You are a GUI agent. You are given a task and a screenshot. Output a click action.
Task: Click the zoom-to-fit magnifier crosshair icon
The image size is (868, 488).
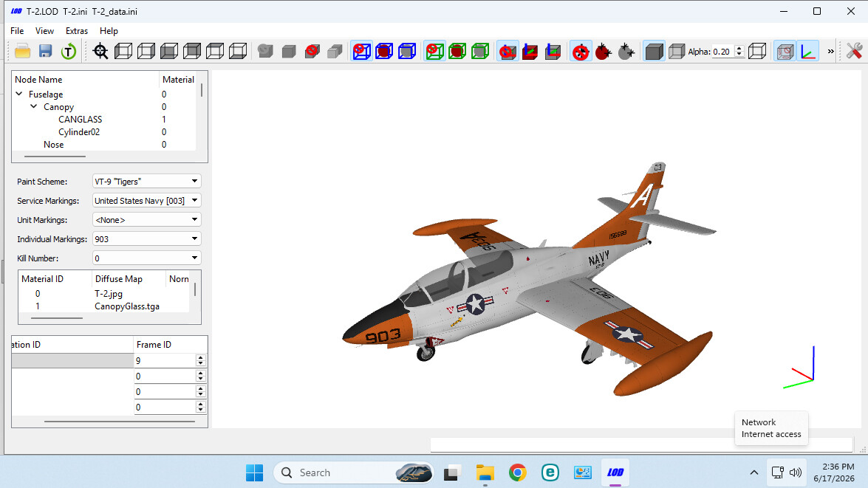[100, 52]
